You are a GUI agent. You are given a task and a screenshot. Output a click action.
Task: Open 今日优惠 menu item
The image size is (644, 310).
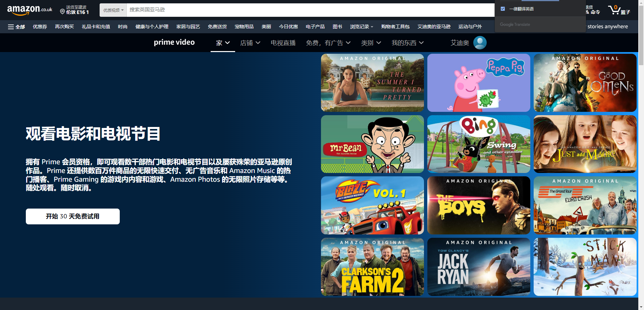tap(288, 27)
